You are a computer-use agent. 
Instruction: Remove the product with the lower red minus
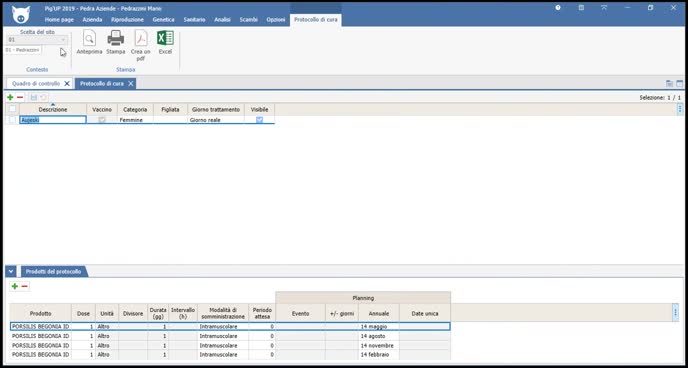tap(25, 286)
